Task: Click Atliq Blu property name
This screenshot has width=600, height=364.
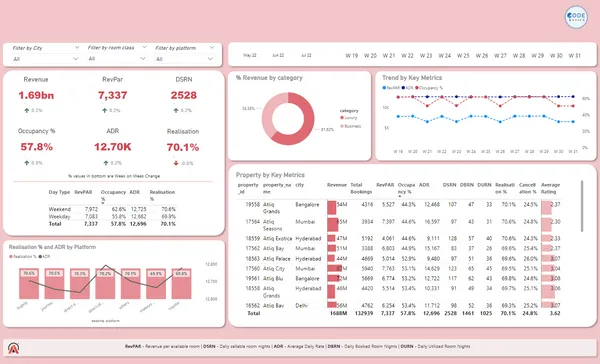Action: click(x=272, y=279)
